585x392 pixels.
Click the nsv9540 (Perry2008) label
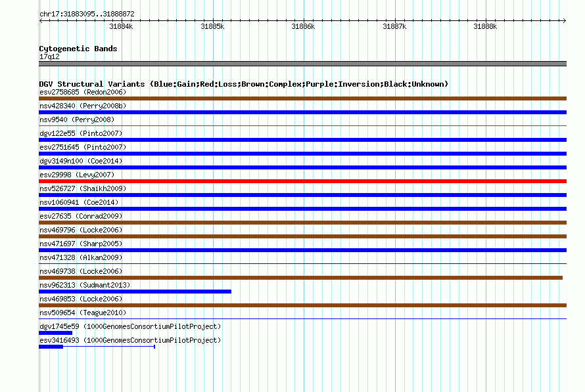(77, 120)
